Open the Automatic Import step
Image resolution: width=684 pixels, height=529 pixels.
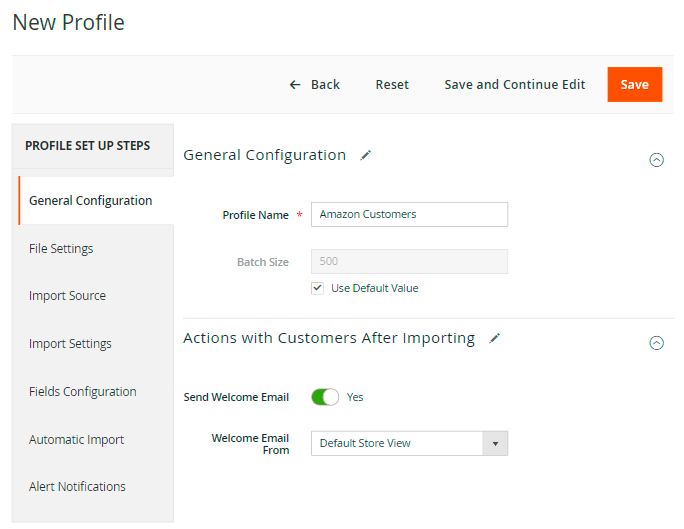[76, 439]
